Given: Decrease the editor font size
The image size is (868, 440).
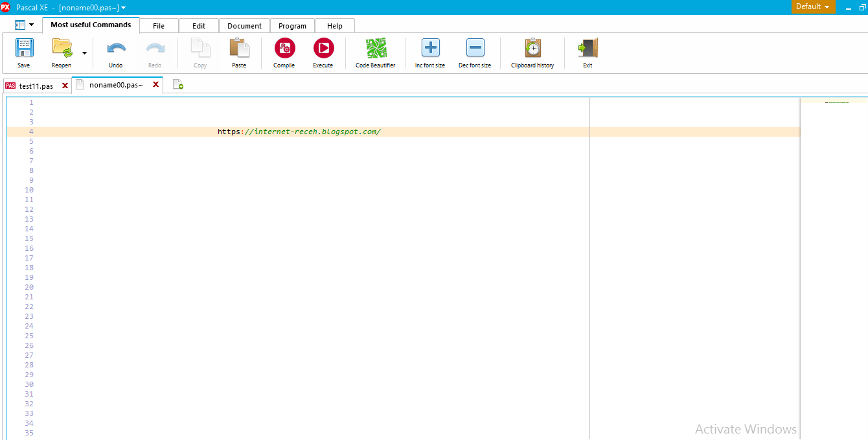Looking at the screenshot, I should (x=475, y=52).
